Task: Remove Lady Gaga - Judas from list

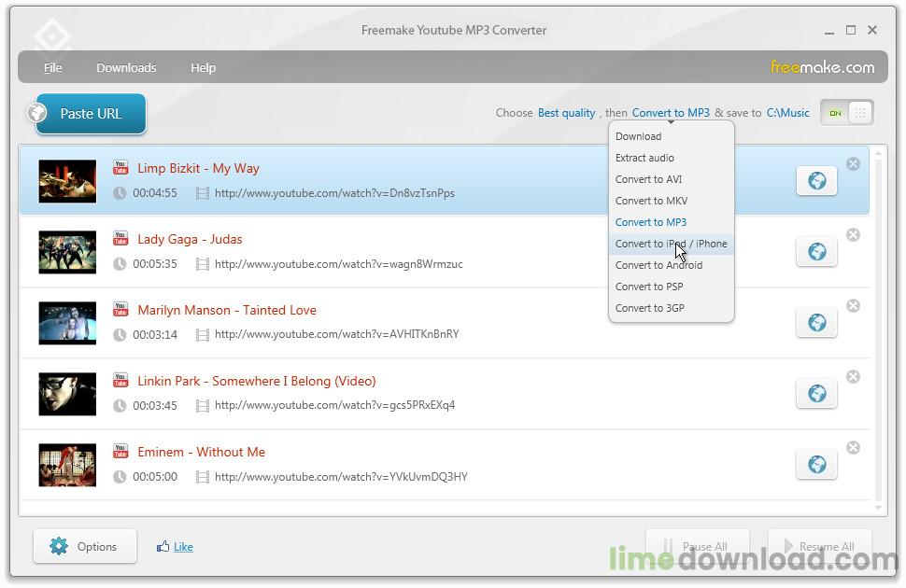Action: point(853,234)
